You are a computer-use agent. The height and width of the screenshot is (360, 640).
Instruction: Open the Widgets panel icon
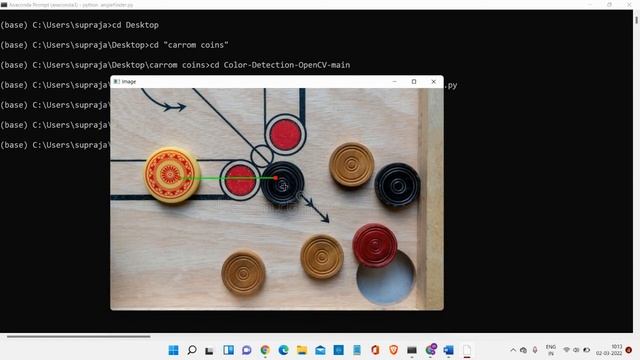(x=228, y=350)
